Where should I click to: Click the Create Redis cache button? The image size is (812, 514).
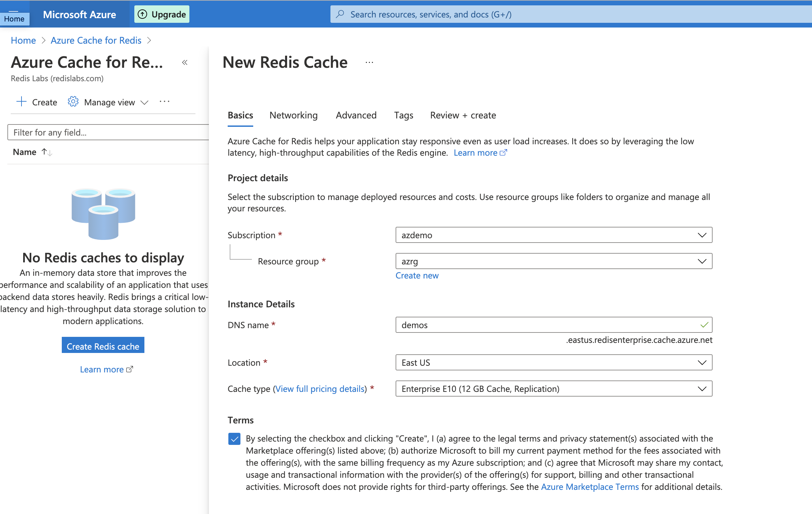(x=103, y=345)
